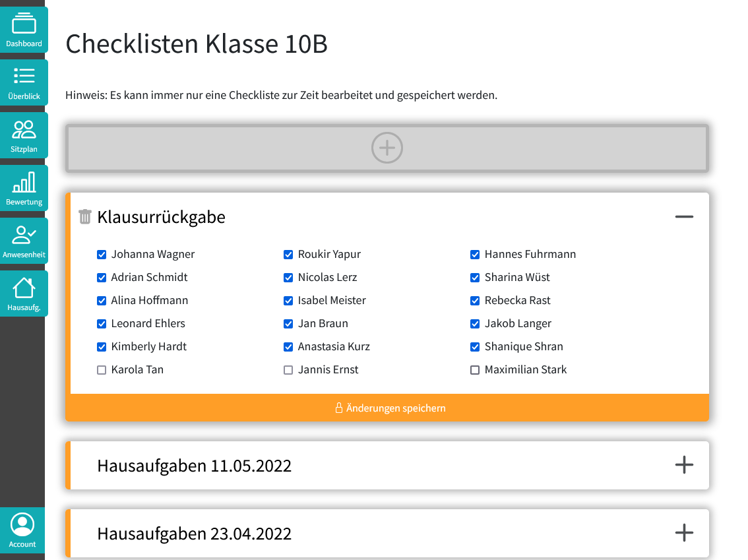Open the Account settings
This screenshot has height=560, width=748.
point(22,530)
